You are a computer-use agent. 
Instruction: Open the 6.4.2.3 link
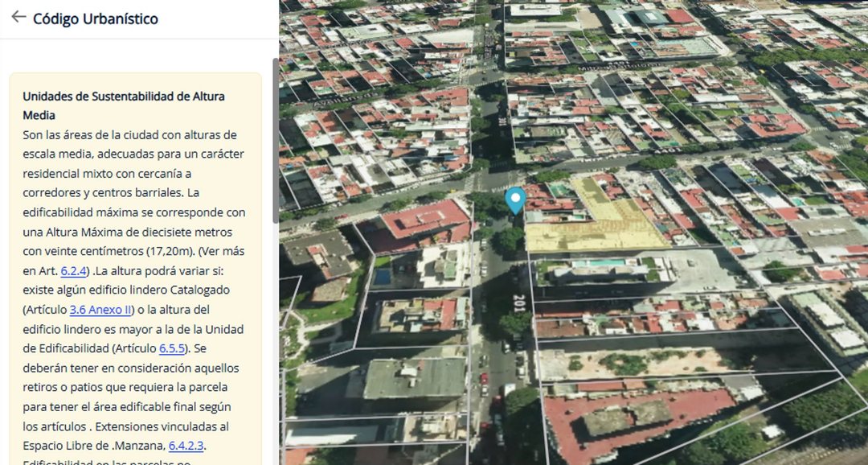(x=186, y=445)
